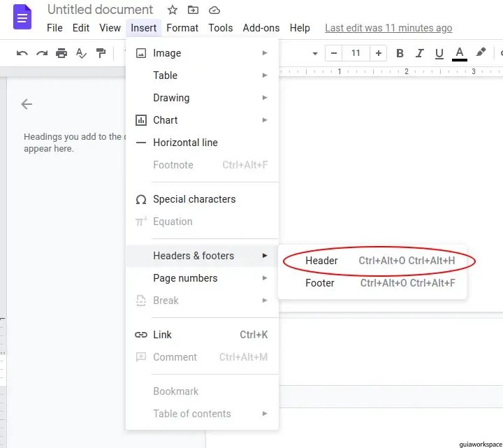Click the font size field showing 11
503x448 pixels.
[x=356, y=53]
